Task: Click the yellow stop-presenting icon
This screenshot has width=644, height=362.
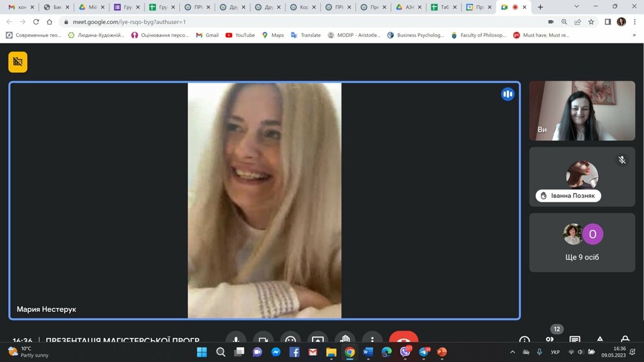Action: point(18,62)
